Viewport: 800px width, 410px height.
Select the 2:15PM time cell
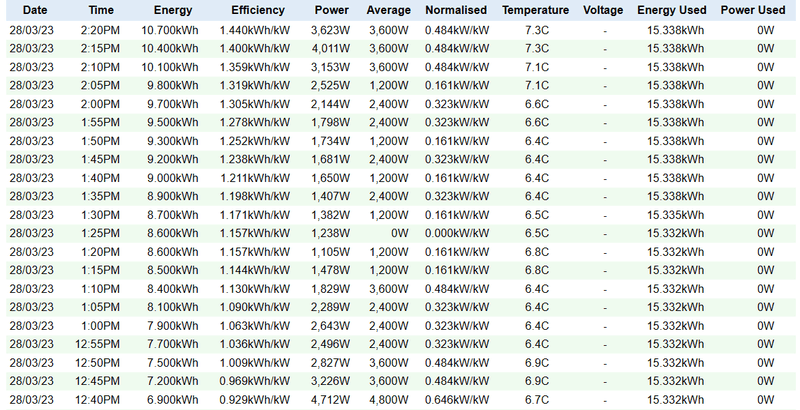(x=100, y=49)
